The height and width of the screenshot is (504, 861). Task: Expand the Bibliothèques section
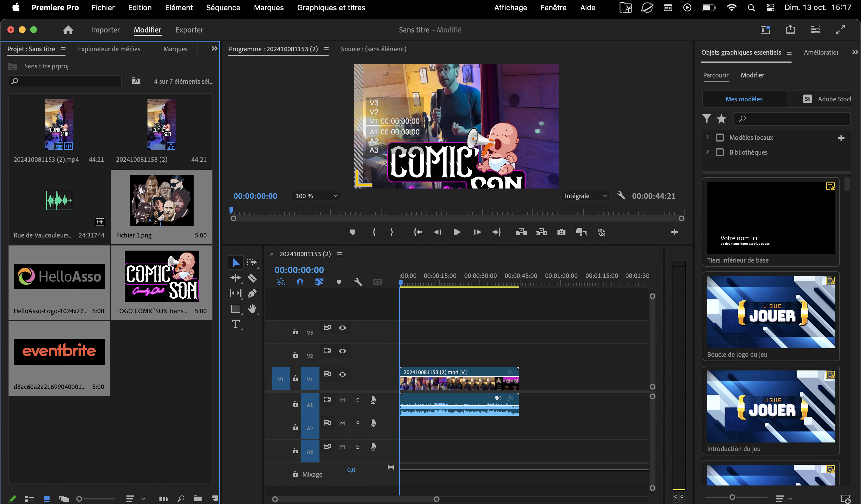pos(708,152)
